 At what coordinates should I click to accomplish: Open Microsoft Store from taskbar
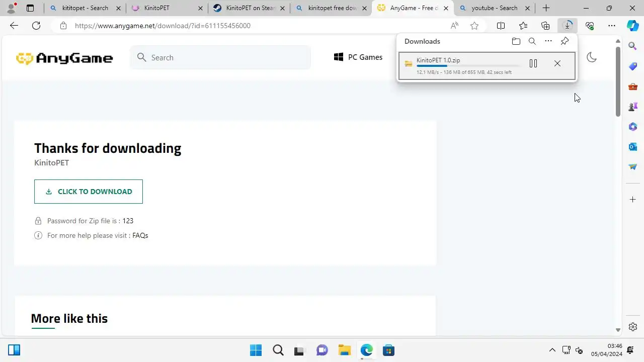click(x=388, y=350)
